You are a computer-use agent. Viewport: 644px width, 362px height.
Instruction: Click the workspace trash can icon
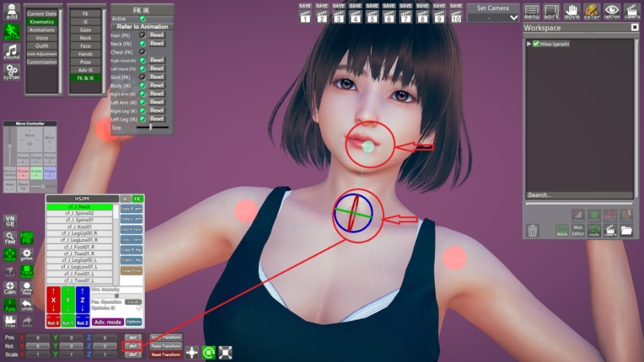click(533, 231)
